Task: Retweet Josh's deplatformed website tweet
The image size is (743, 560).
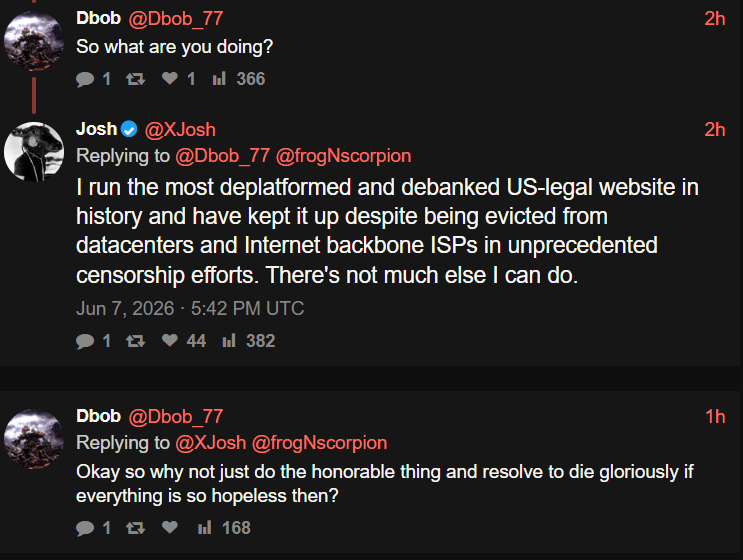Action: (136, 341)
